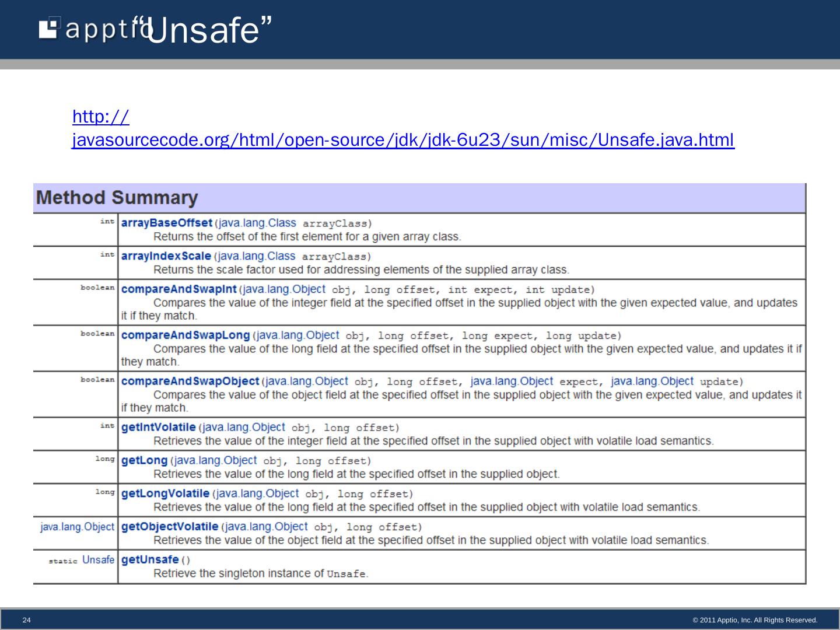Open java.lang.Object type before 'update' in compareAndSwapObject
Screen dimensions: 840x630
[652, 381]
